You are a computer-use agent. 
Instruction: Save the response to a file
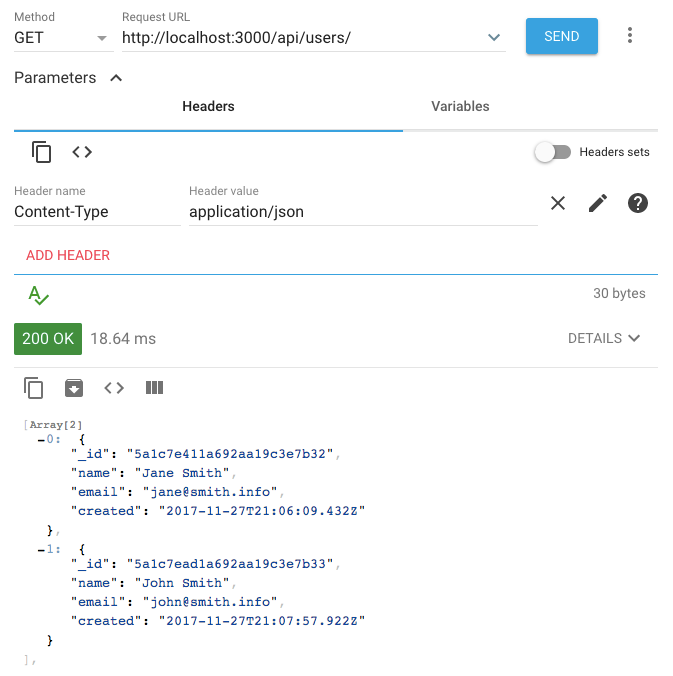coord(74,388)
